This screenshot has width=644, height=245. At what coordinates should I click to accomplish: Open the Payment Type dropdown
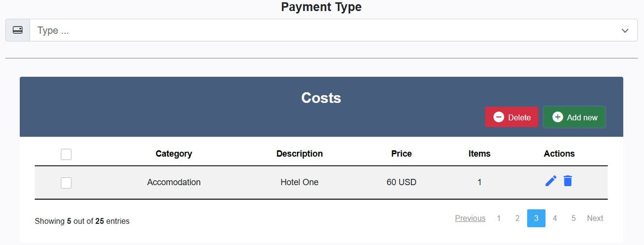pos(327,30)
